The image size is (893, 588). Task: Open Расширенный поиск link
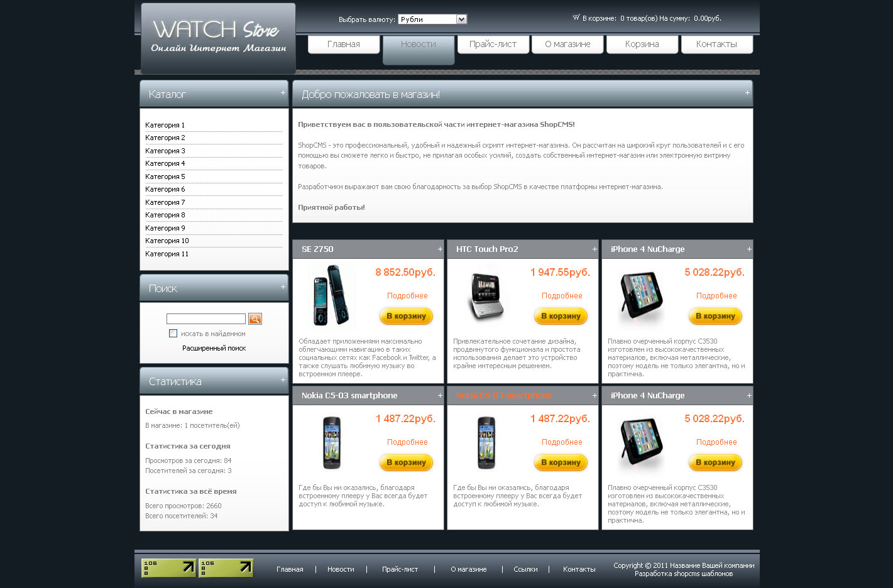coord(214,348)
